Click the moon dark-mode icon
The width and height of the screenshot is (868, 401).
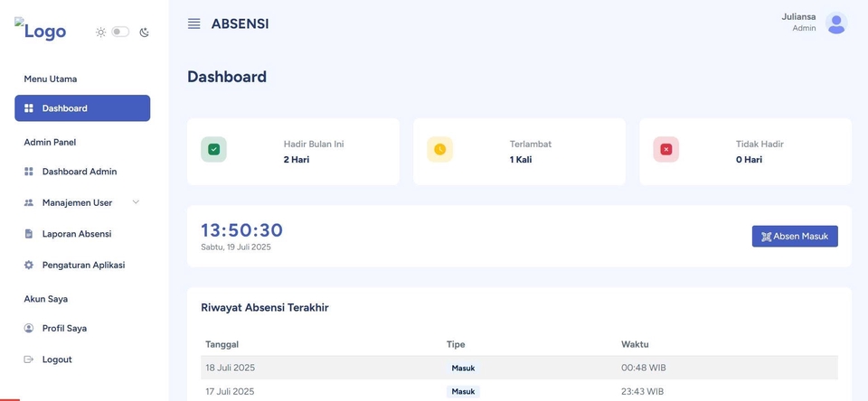[144, 33]
